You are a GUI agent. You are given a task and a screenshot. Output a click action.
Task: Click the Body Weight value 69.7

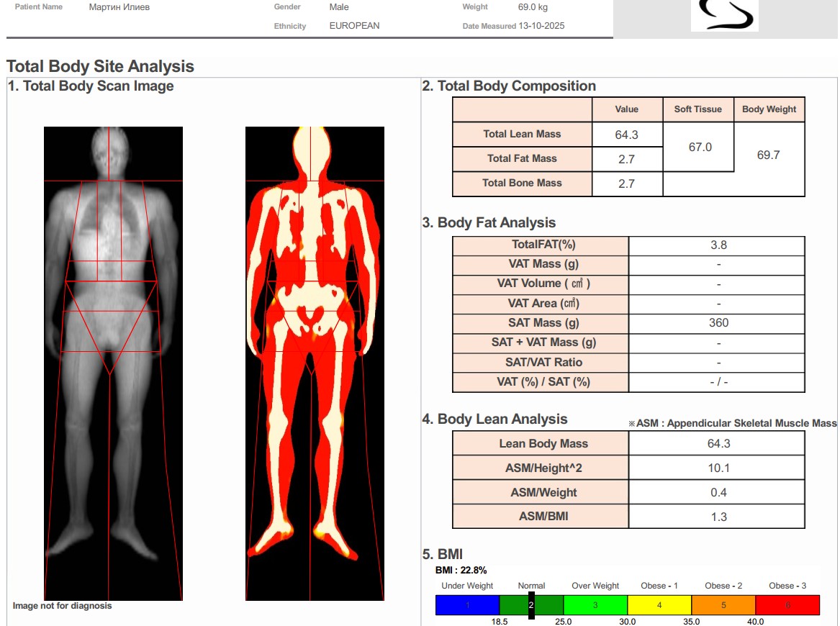tap(769, 155)
